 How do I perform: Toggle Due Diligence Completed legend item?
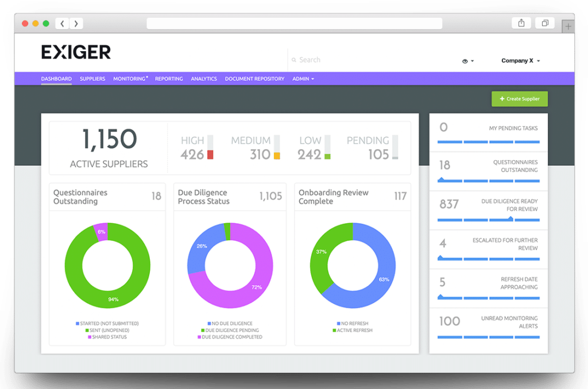230,337
